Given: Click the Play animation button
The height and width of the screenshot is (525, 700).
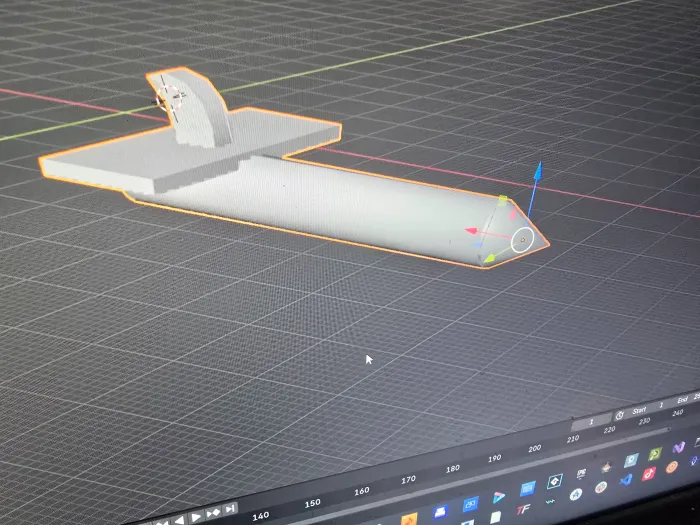Looking at the screenshot, I should point(196,517).
